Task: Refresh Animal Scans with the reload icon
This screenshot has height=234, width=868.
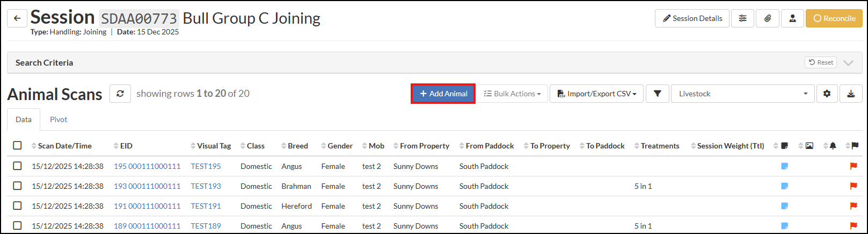Action: tap(120, 94)
